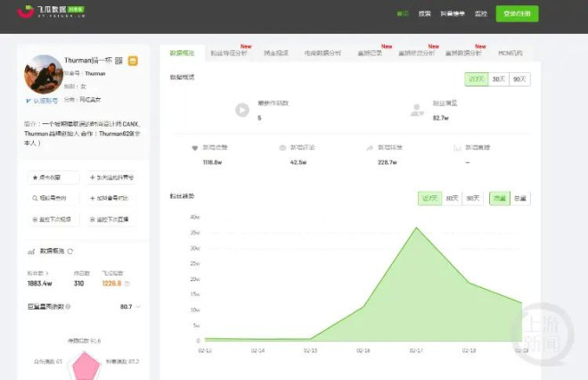Click the gold badge icon beside Thurman's name
The width and height of the screenshot is (588, 380).
tap(132, 61)
